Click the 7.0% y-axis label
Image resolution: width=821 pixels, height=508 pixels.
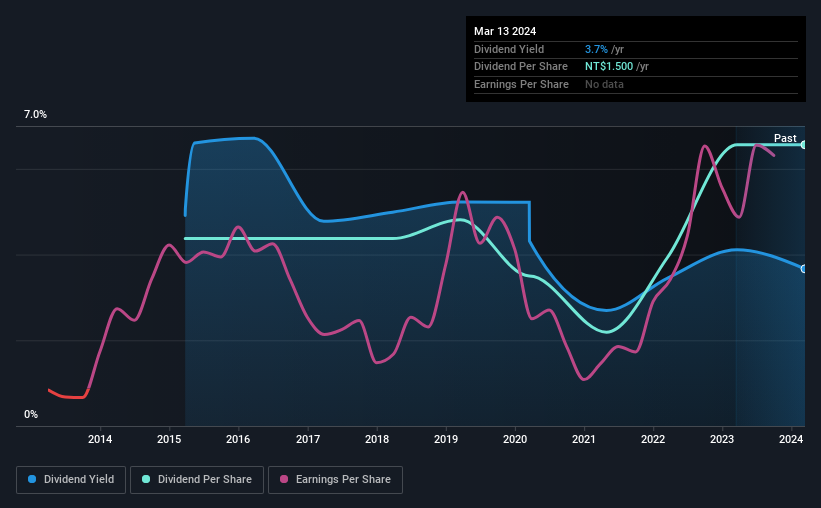(35, 115)
